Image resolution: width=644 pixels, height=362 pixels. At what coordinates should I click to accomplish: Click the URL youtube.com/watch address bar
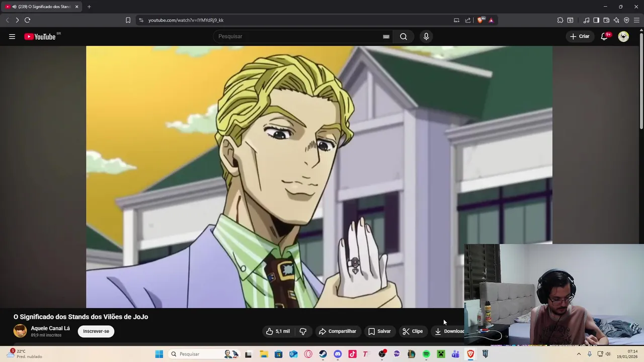[x=186, y=20]
